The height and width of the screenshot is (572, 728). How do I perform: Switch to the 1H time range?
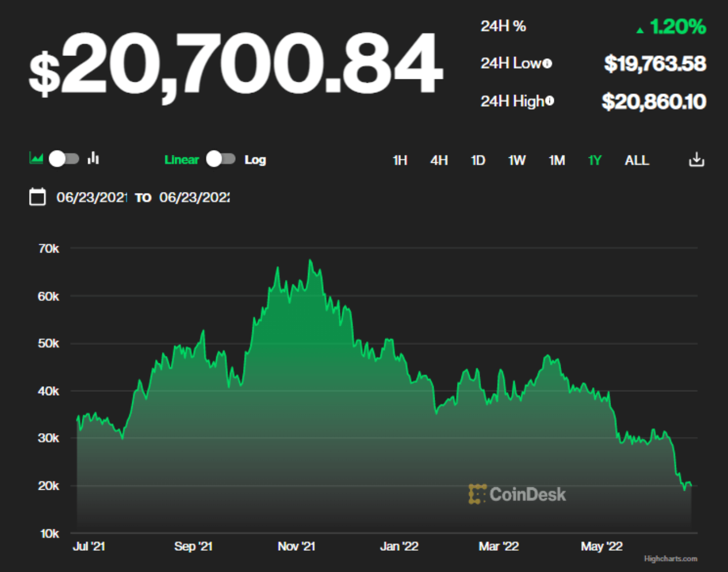click(x=400, y=161)
